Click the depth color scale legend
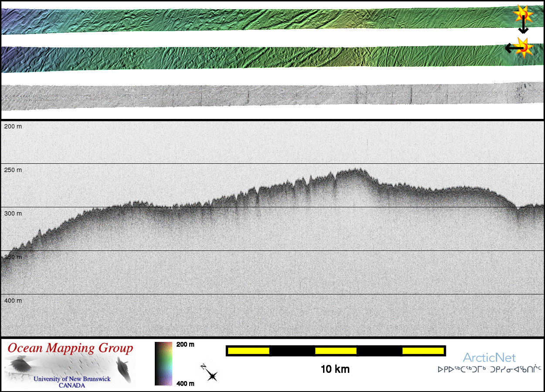The height and width of the screenshot is (392, 545). coord(163,364)
